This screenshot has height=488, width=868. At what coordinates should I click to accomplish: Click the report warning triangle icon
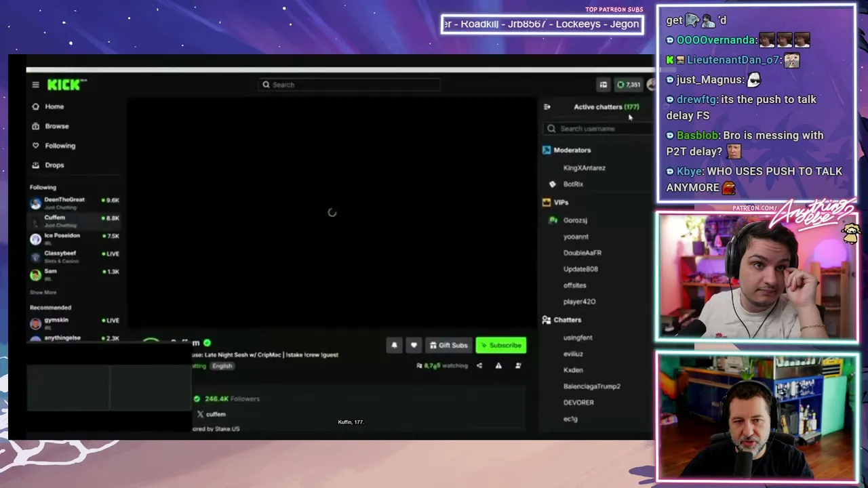point(498,366)
